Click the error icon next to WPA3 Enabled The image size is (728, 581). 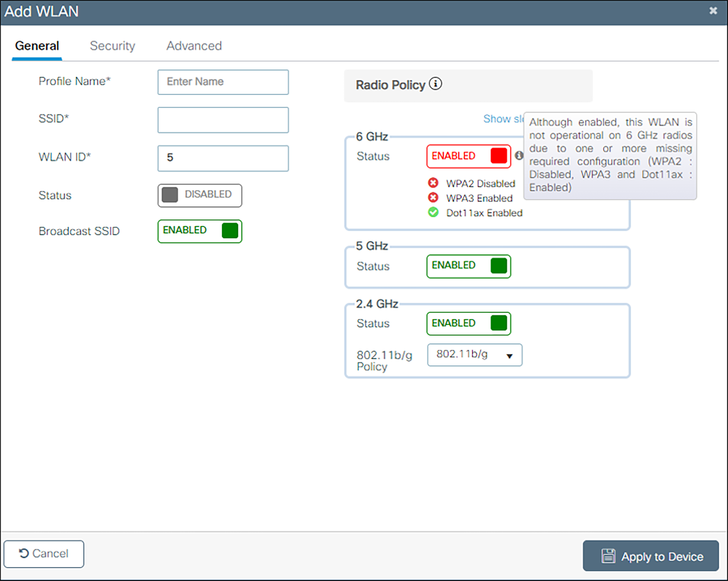coord(433,198)
